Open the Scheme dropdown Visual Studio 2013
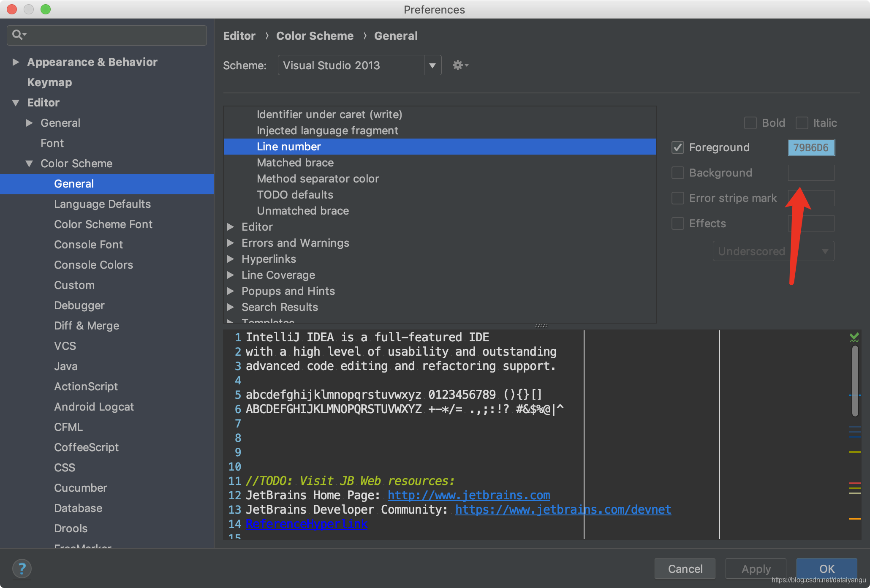 pyautogui.click(x=359, y=65)
